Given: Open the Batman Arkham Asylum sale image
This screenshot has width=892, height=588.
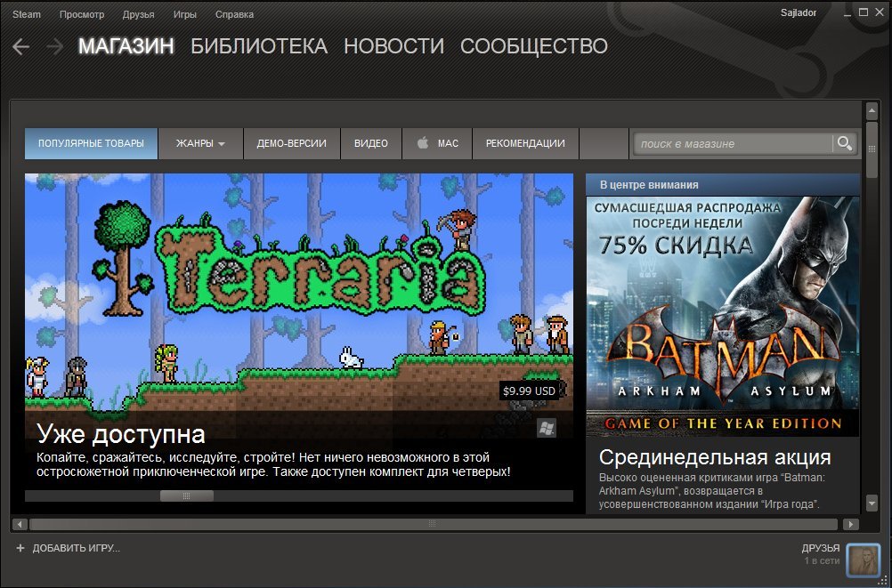Looking at the screenshot, I should click(x=723, y=316).
